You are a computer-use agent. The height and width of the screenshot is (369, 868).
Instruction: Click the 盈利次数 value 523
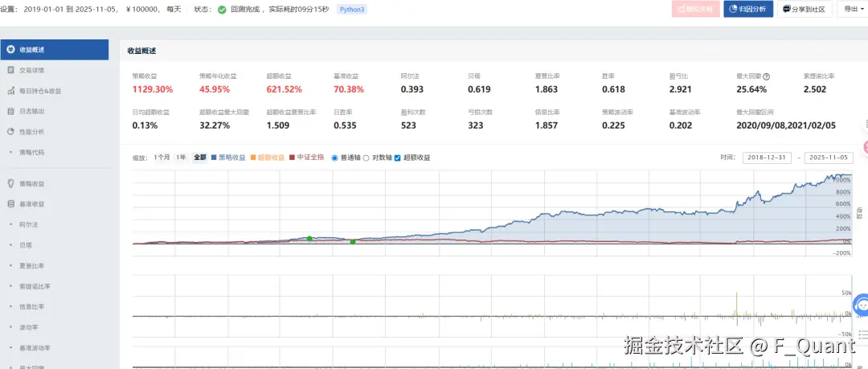click(x=408, y=125)
